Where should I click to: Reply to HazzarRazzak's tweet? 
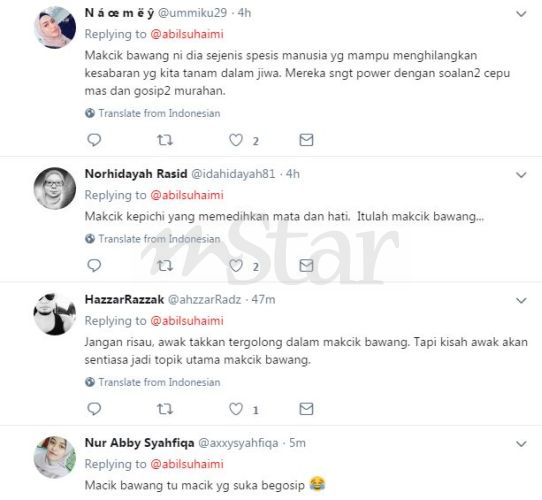[x=94, y=409]
